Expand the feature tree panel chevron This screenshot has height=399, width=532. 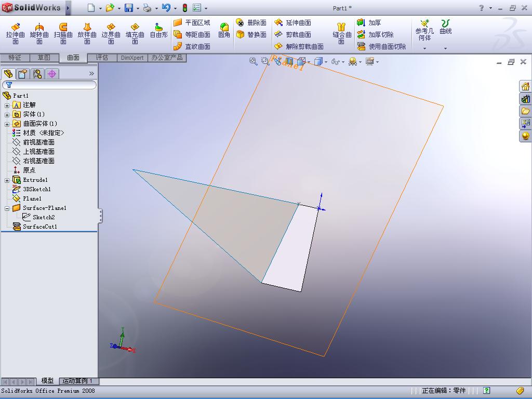click(x=91, y=74)
